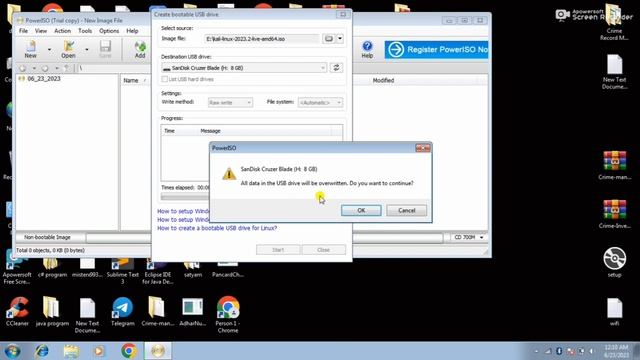The width and height of the screenshot is (640, 360).
Task: Open the Destination USB drive dropdown
Action: [x=244, y=68]
